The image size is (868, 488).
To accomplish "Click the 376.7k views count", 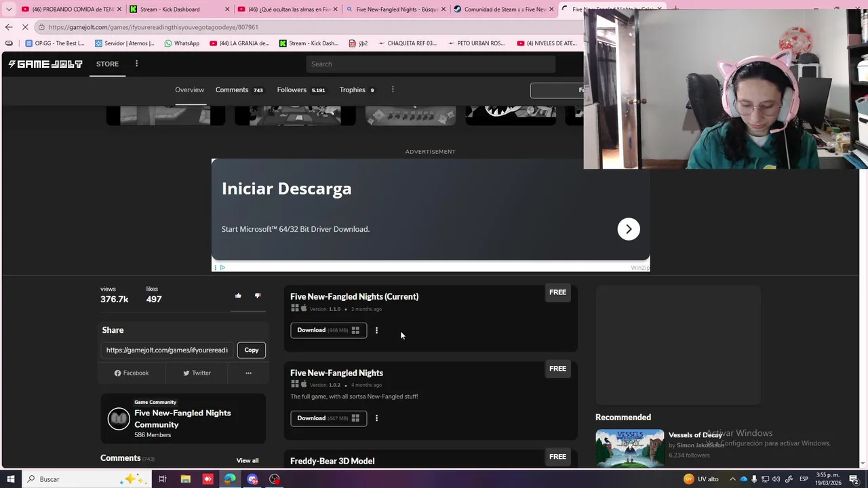I will pos(114,299).
